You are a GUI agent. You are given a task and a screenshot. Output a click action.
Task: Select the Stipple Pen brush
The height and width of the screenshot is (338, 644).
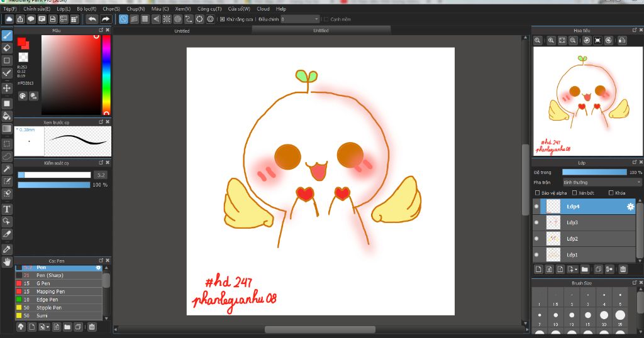point(58,308)
